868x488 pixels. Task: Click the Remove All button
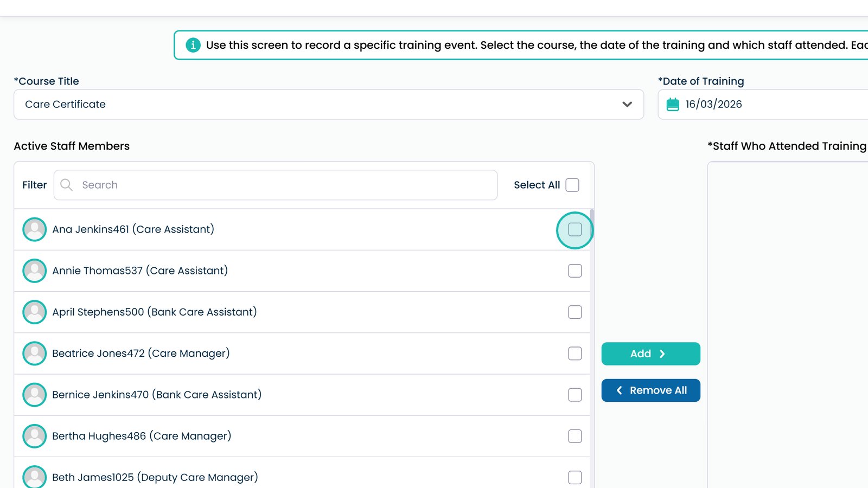650,390
